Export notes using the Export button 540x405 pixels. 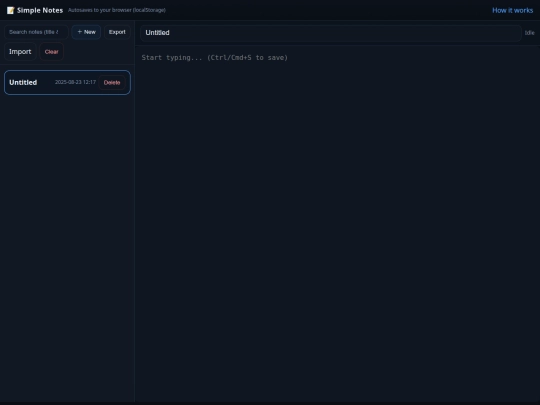pos(117,32)
